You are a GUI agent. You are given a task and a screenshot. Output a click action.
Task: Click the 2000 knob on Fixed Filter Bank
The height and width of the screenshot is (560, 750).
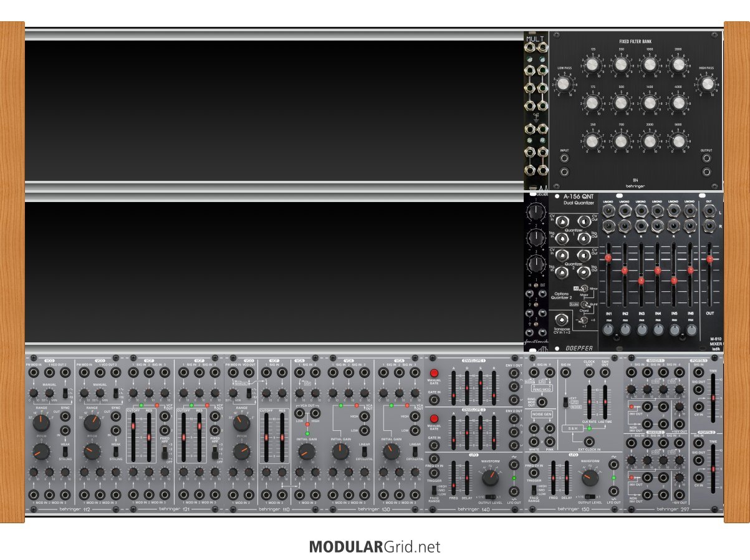(650, 141)
